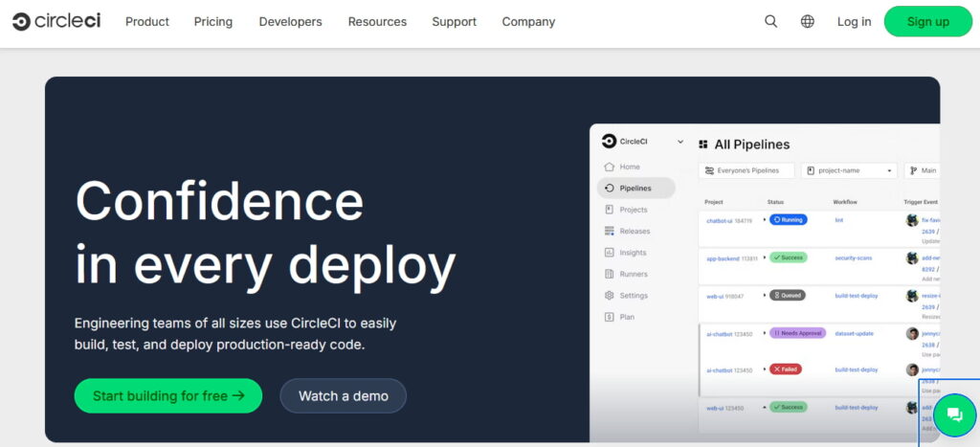The width and height of the screenshot is (980, 447).
Task: Click Start building for free
Action: click(168, 395)
